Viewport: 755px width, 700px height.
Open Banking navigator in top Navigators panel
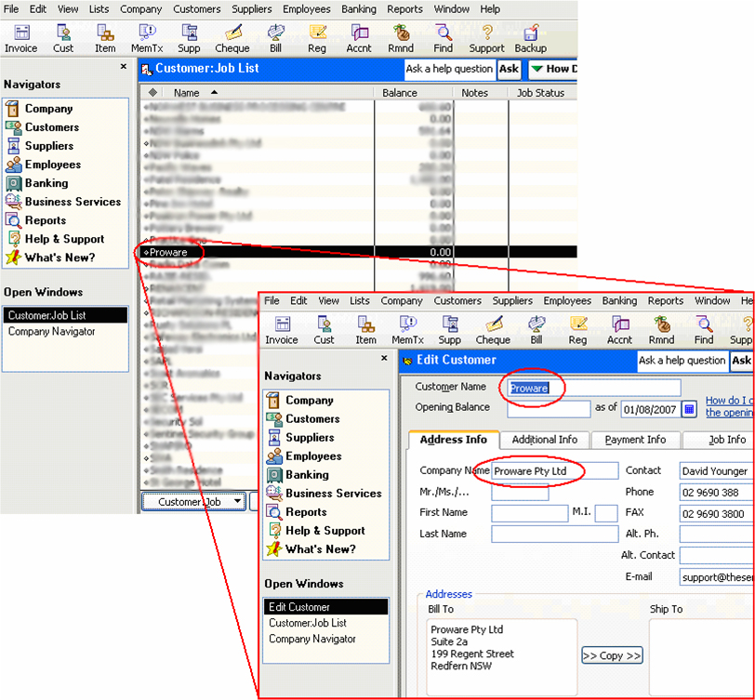point(46,183)
